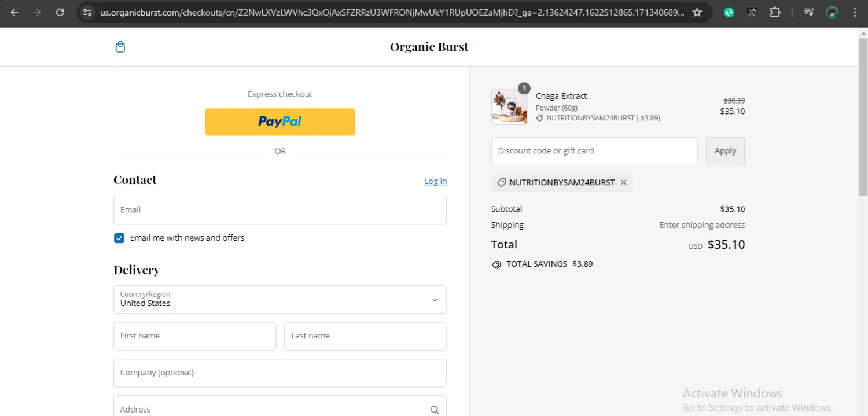Screen dimensions: 868x416
Task: Follow the Log in link
Action: coord(435,181)
